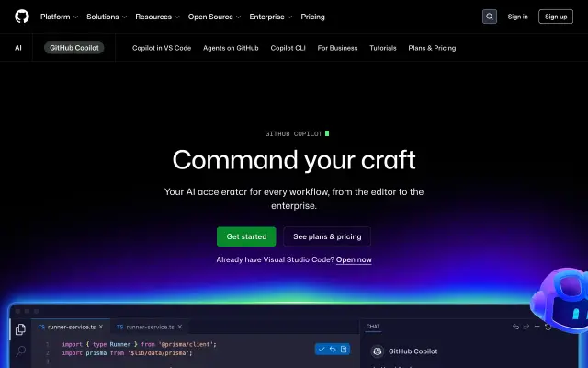Open the Pricing page
The image size is (588, 368).
pos(312,17)
